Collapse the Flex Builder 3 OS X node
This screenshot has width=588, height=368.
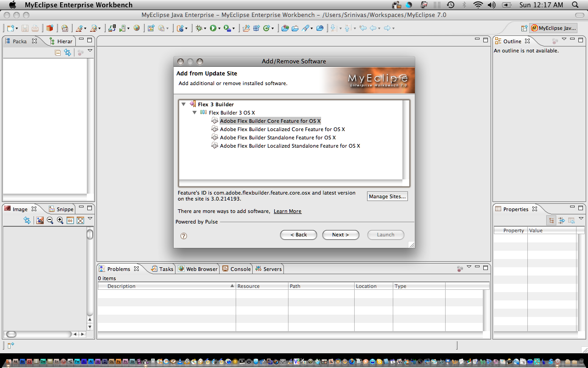click(x=195, y=113)
